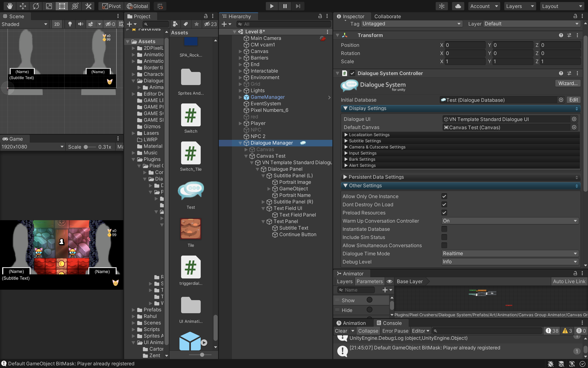
Task: Select the Rotate tool
Action: [x=36, y=6]
